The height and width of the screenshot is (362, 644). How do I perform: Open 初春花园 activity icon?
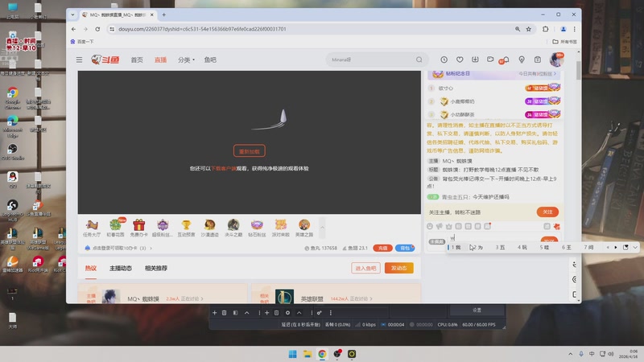(x=115, y=228)
